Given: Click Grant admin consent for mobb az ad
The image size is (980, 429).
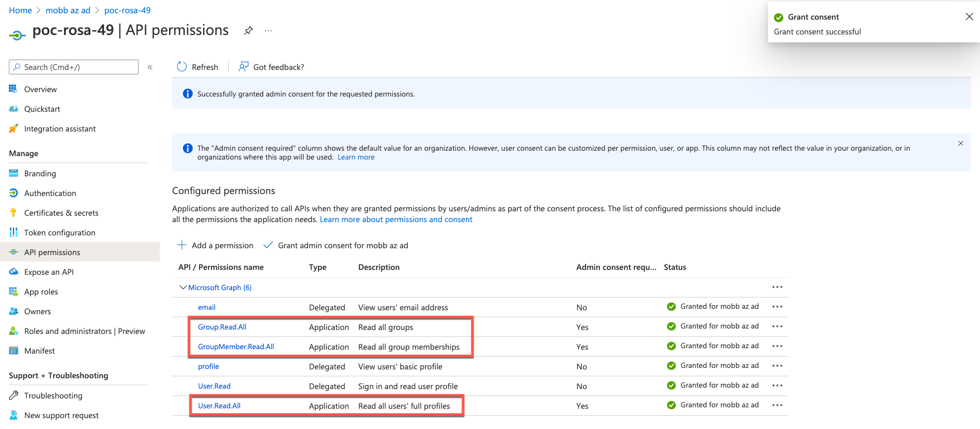Looking at the screenshot, I should (x=336, y=245).
